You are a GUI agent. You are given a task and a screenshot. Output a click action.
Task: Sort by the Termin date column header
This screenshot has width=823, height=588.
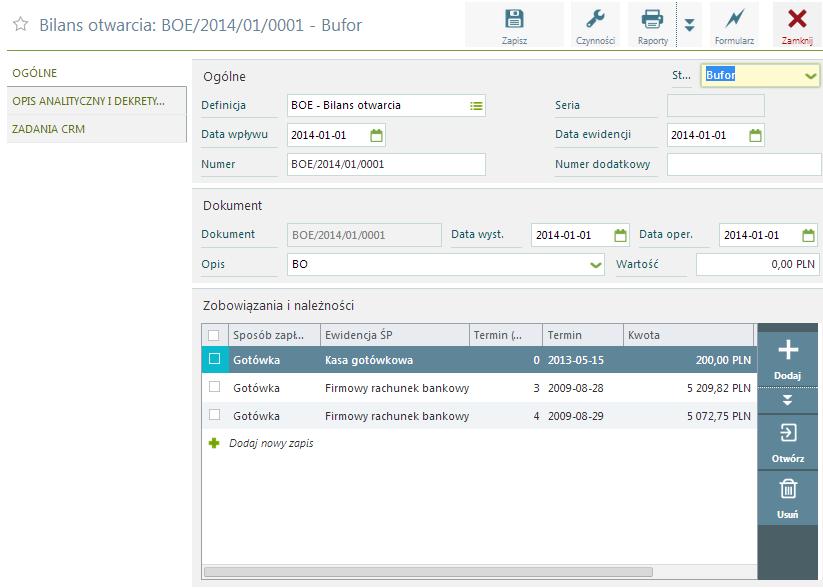pos(583,335)
